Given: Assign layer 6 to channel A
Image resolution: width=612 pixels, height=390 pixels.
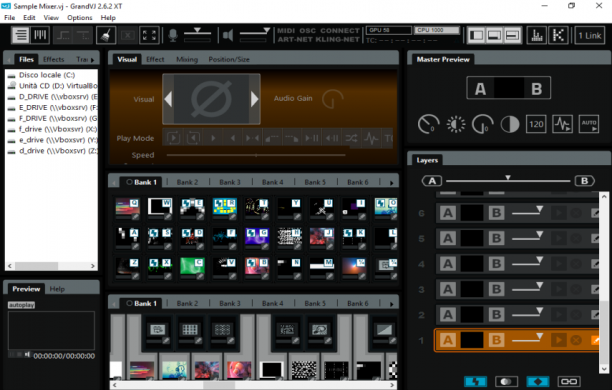Looking at the screenshot, I should pyautogui.click(x=448, y=213).
